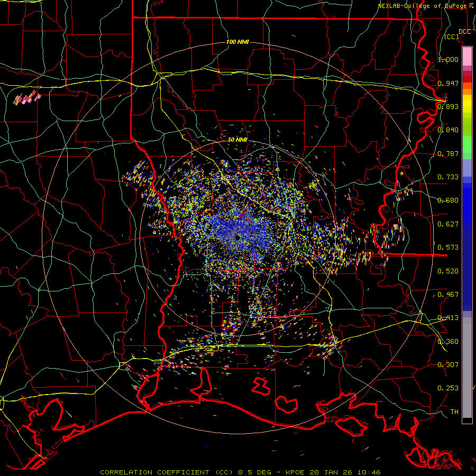Screen dimensions: 476x476
Task: Select the 0.360 legend value
Action: click(448, 342)
